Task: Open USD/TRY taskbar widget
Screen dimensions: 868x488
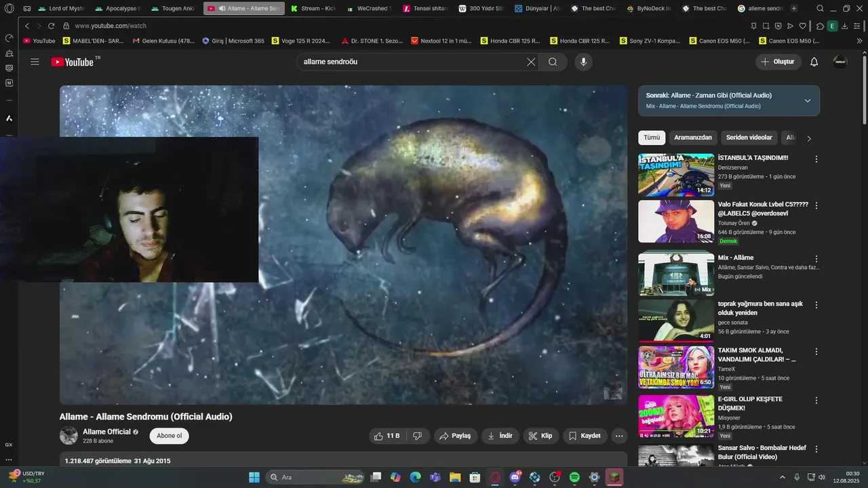Action: [26, 477]
